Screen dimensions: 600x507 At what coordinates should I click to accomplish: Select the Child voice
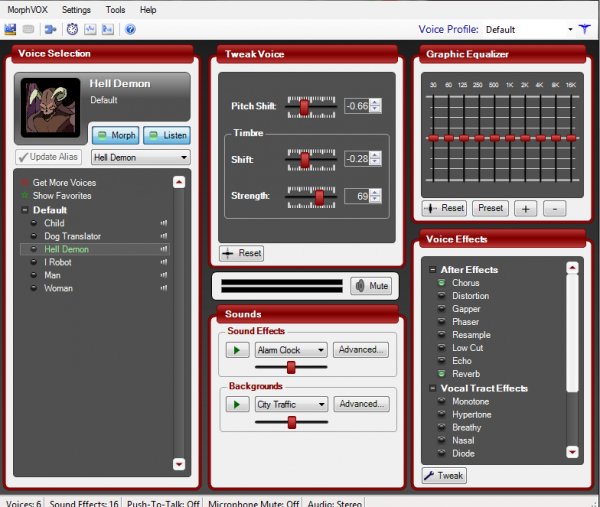pos(54,223)
